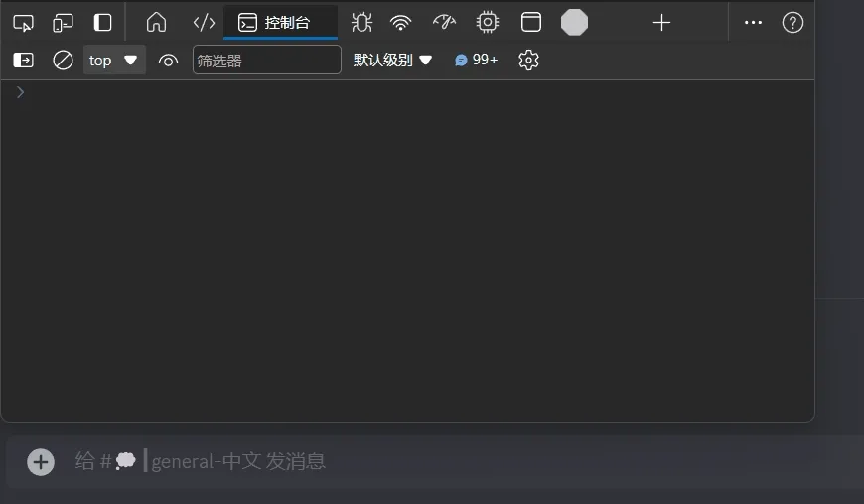864x504 pixels.
Task: Open the 99+ issues counter
Action: pos(477,61)
